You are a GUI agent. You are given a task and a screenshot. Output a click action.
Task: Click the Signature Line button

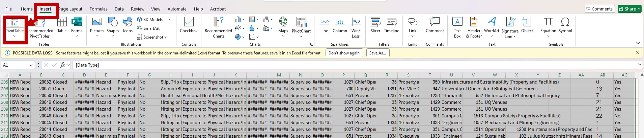pyautogui.click(x=510, y=28)
